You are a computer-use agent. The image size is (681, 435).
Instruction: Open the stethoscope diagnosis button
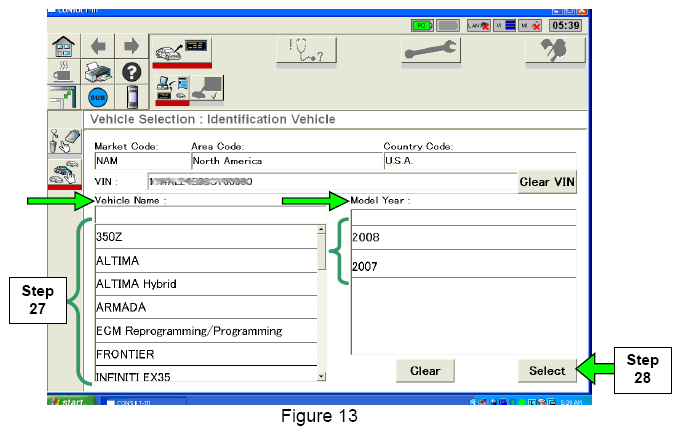tap(310, 49)
